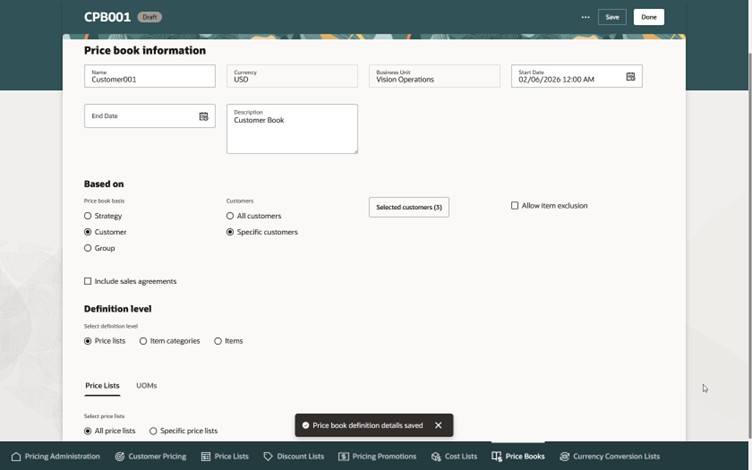Open Selected customers (3) button
This screenshot has height=470, width=752.
409,207
